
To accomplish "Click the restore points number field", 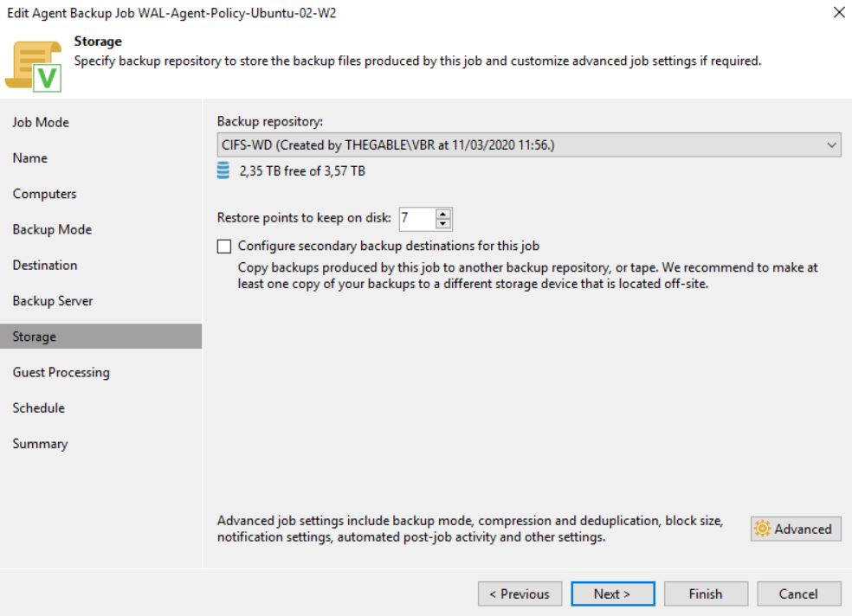I will tap(416, 218).
